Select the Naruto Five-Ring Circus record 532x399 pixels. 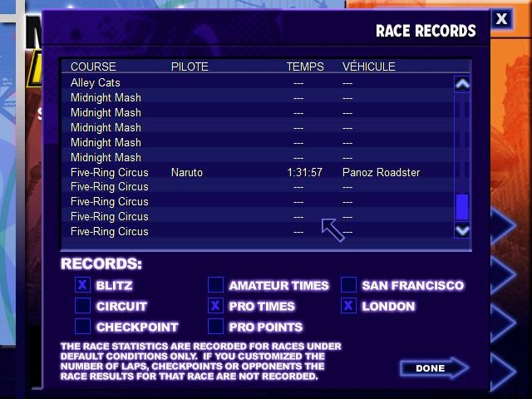249,173
